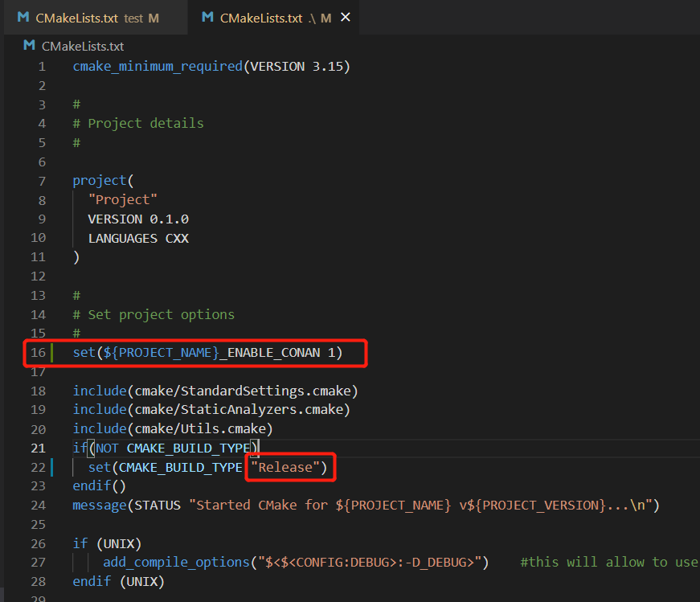This screenshot has height=602, width=700.
Task: Click line number 22 in the gutter
Action: [x=39, y=467]
